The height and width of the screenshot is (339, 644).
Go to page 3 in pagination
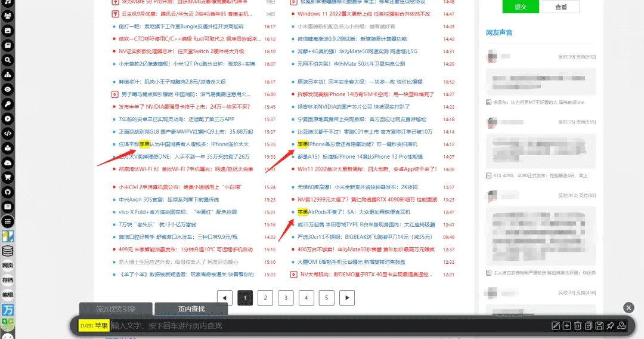pos(286,297)
